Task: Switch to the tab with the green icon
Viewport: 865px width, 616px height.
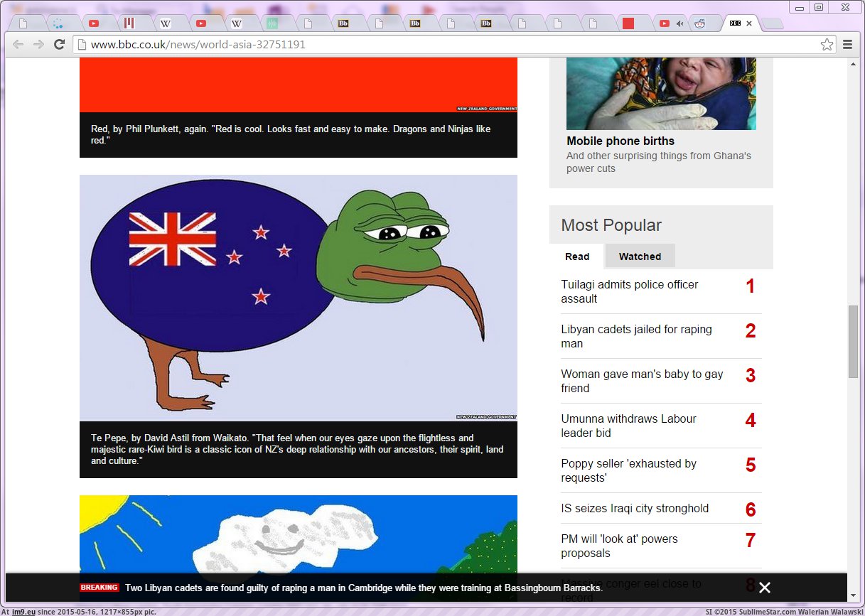Action: 272,23
